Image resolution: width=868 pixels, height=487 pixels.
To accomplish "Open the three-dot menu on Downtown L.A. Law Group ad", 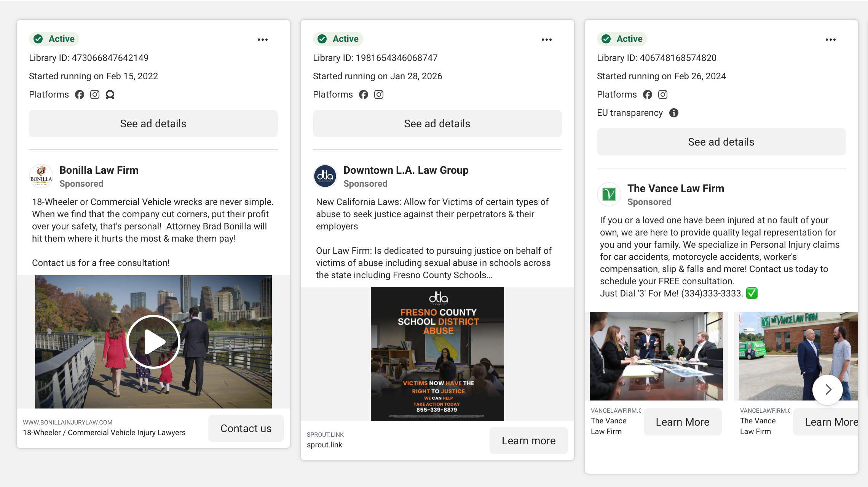I will [547, 40].
